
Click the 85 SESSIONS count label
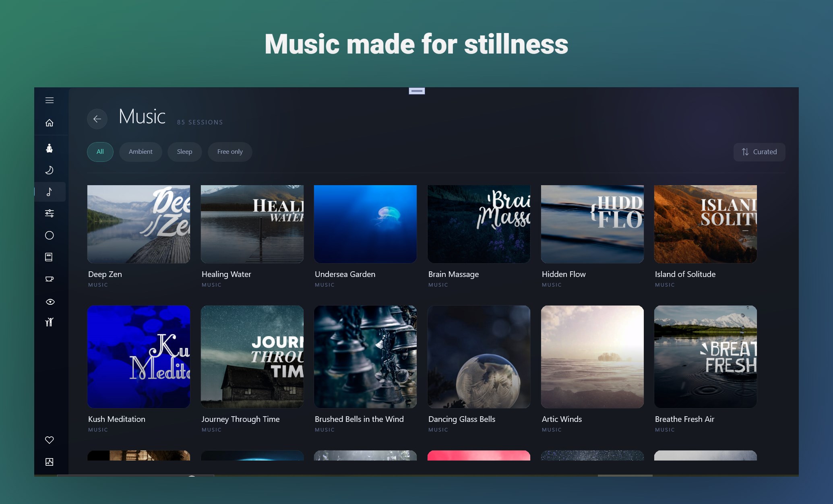tap(200, 122)
